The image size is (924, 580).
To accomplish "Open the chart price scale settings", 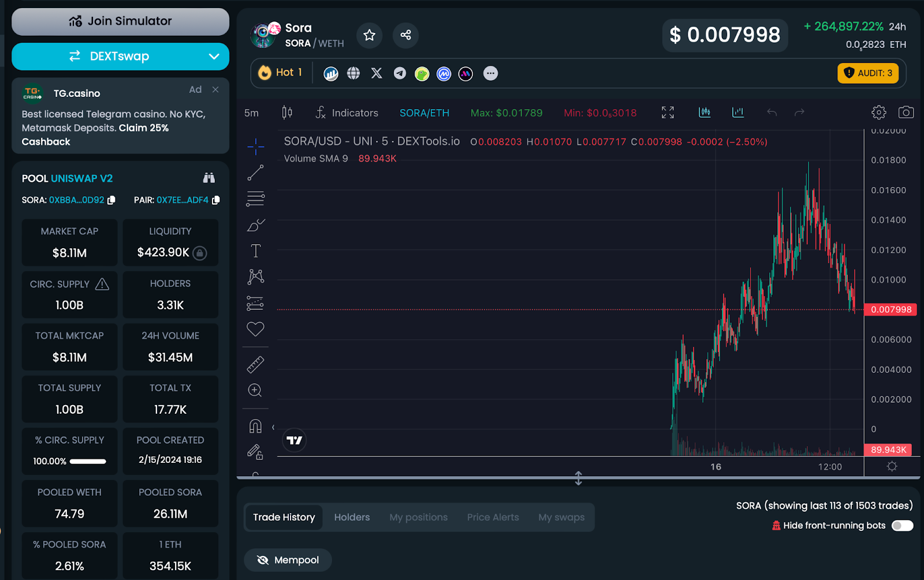I will [892, 466].
